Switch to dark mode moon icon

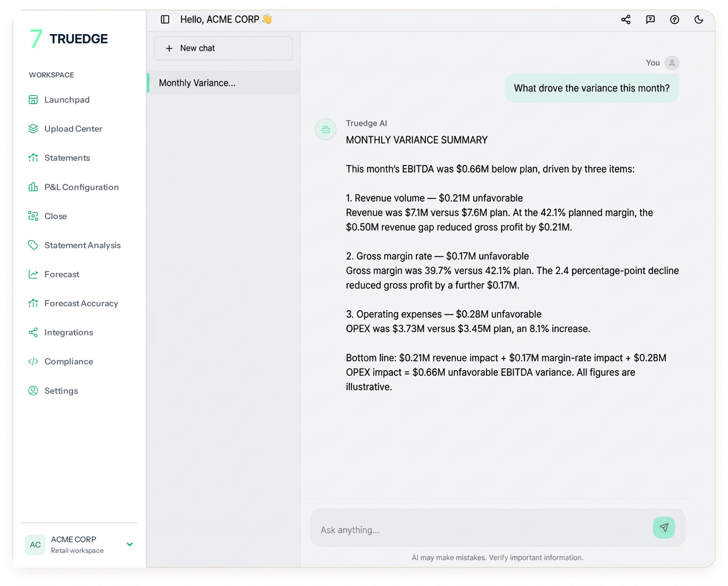coord(699,20)
